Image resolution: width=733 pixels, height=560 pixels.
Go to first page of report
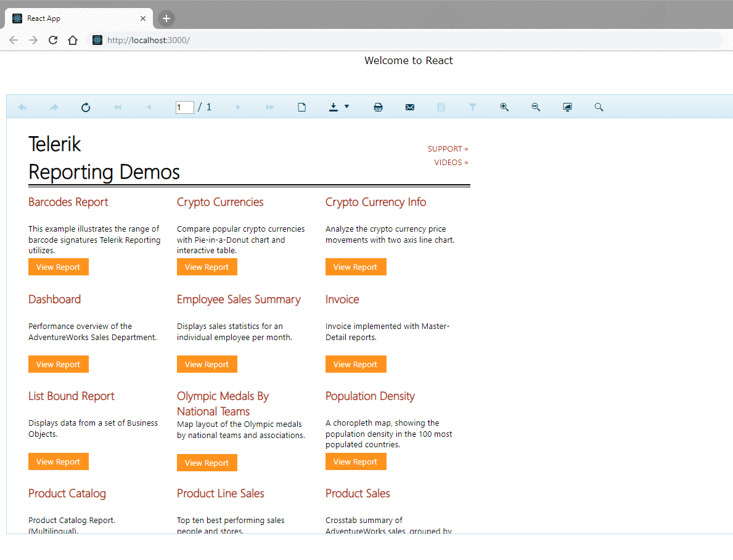tap(117, 107)
